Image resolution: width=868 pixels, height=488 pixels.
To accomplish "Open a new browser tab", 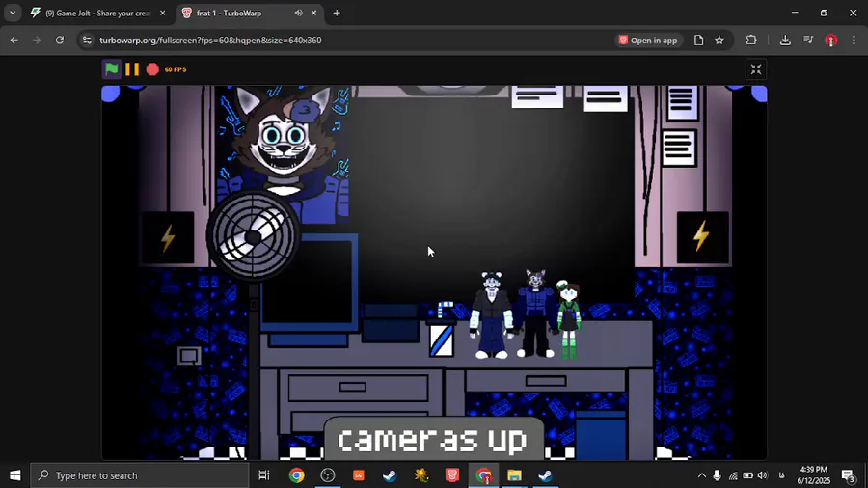I will point(337,13).
